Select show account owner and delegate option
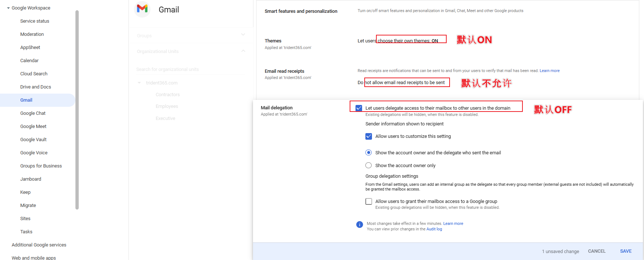The height and width of the screenshot is (260, 644). click(x=369, y=153)
